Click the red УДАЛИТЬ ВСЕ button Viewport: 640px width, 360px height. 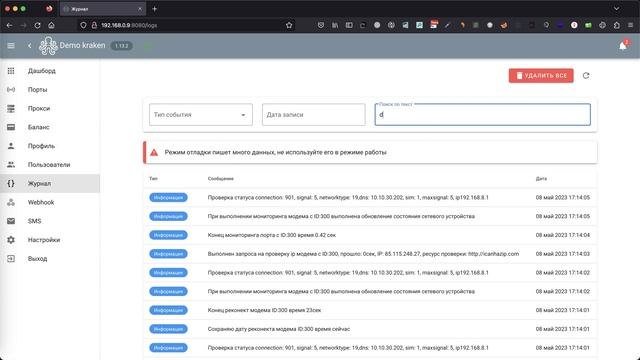[x=541, y=76]
